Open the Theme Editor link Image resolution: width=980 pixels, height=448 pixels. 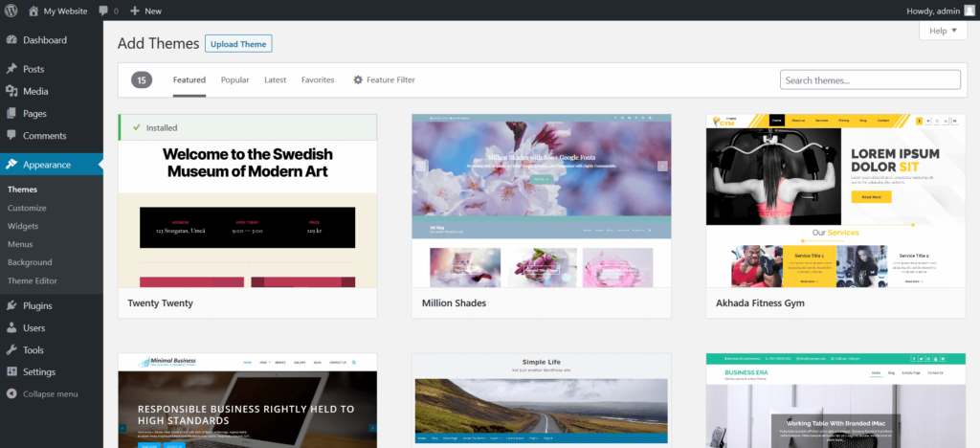click(x=33, y=280)
